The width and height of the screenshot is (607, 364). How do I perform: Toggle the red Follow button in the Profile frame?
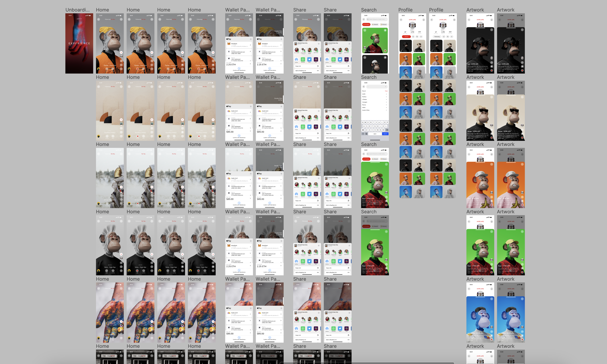pos(406,36)
